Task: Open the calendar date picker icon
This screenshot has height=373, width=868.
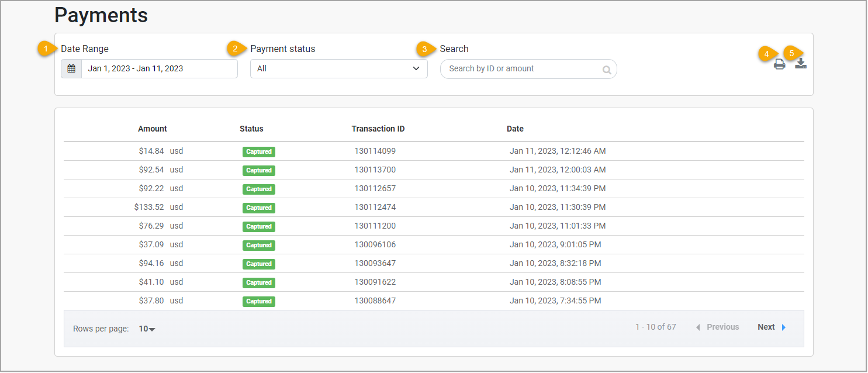Action: pos(71,68)
